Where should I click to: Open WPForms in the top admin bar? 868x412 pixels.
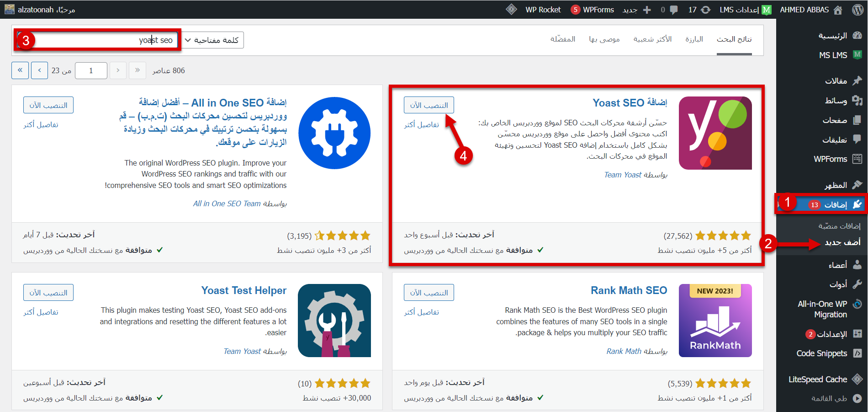(x=593, y=10)
